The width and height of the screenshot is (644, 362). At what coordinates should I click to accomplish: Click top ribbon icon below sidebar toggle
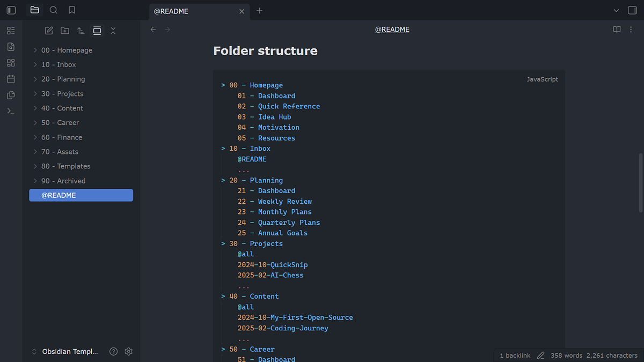pyautogui.click(x=11, y=31)
